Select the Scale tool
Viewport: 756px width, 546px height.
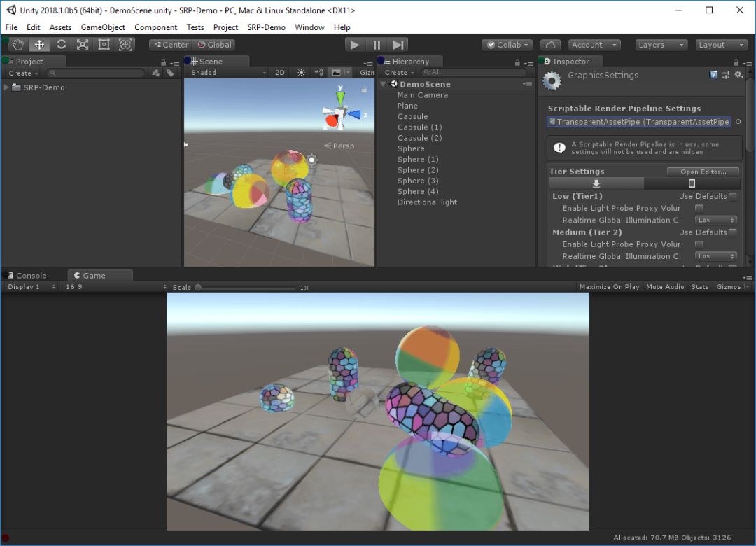(x=83, y=45)
